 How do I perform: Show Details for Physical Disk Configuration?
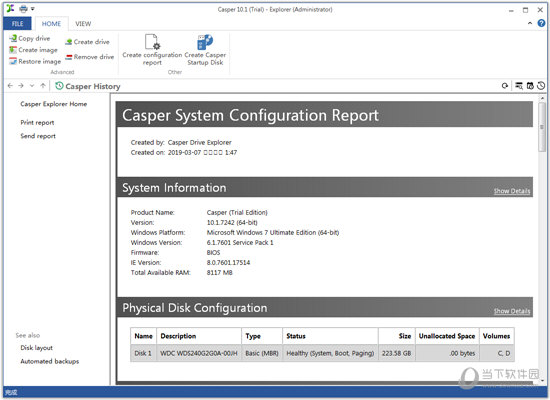click(512, 311)
